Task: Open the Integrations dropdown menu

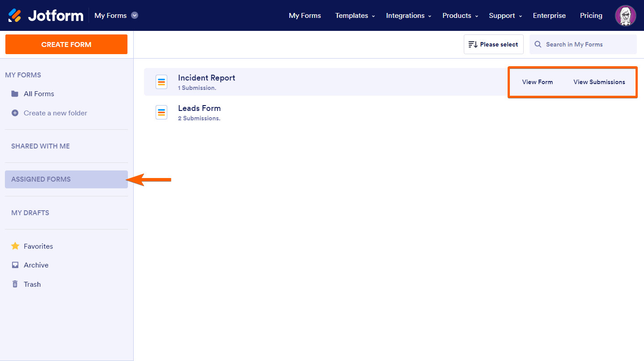Action: 409,16
